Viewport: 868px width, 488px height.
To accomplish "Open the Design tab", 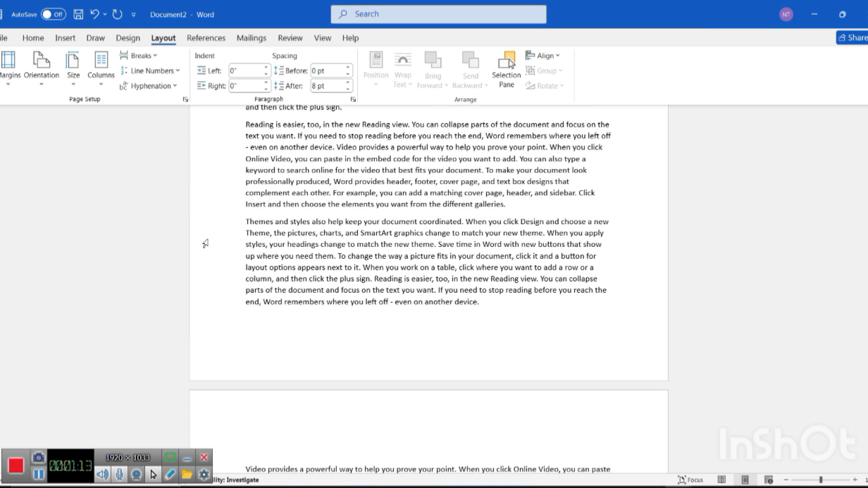I will [x=128, y=38].
